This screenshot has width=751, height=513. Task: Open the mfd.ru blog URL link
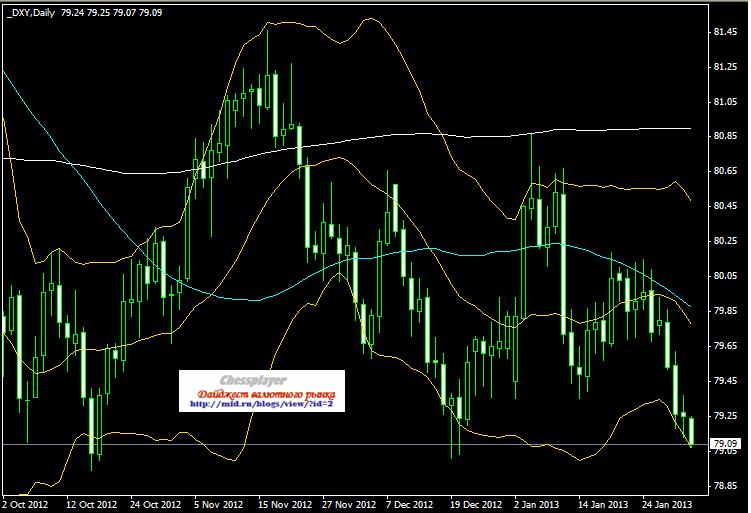[x=263, y=405]
